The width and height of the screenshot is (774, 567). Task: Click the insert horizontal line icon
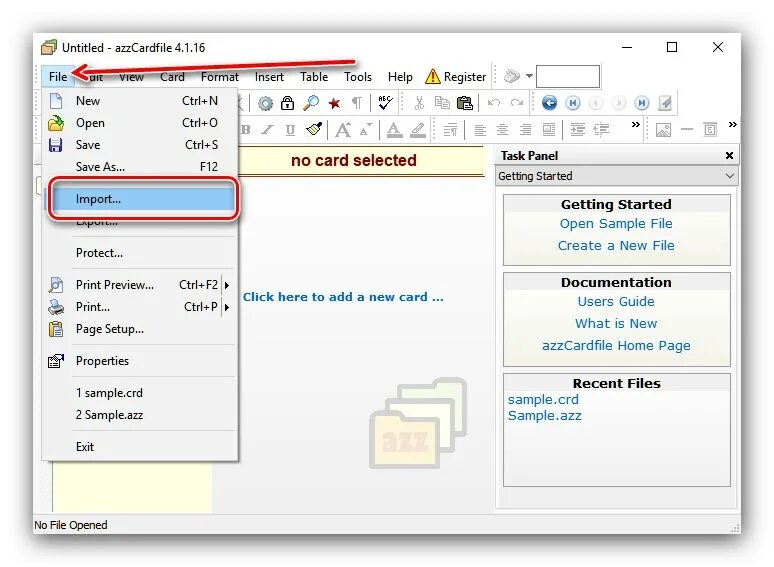(687, 129)
